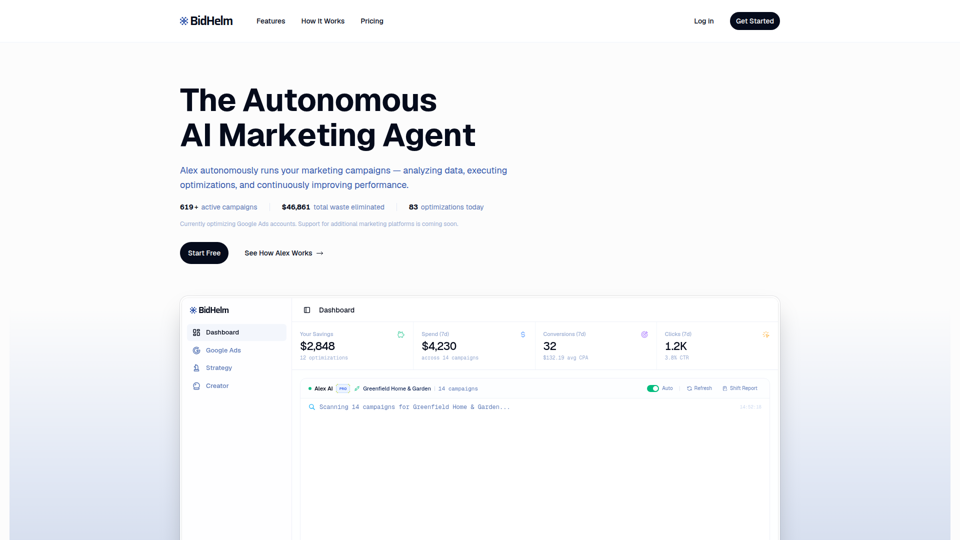Click the '83 optimizations today' stat
Screen dimensions: 960x540
[x=446, y=207]
